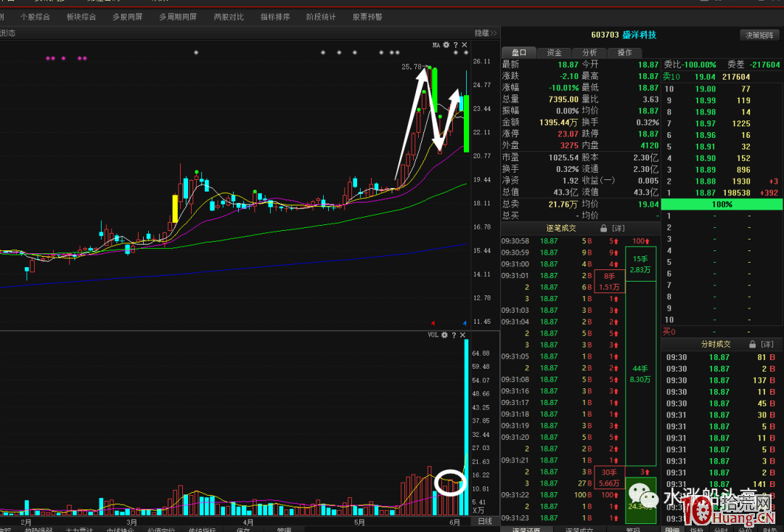Image resolution: width=784 pixels, height=532 pixels.
Task: Click red box 8手 1.51万
Action: click(x=610, y=282)
